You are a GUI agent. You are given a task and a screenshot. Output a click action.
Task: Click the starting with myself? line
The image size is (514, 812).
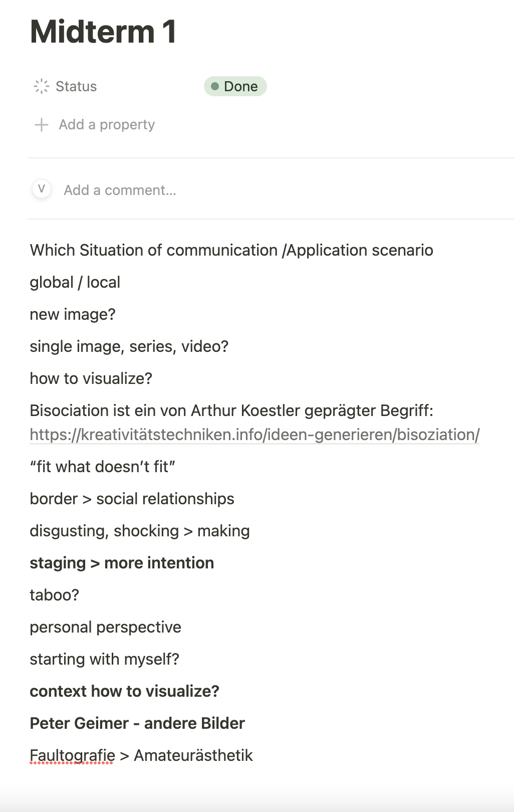tap(105, 659)
